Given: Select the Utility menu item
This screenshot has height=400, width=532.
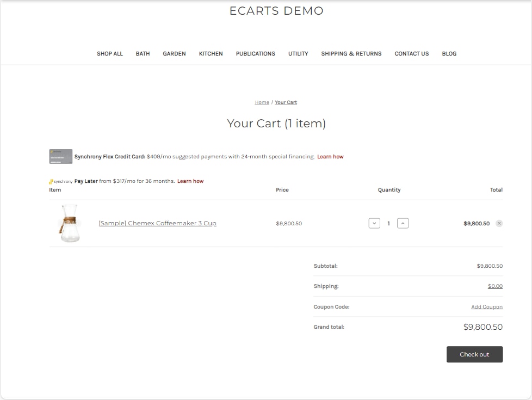Looking at the screenshot, I should (x=298, y=53).
